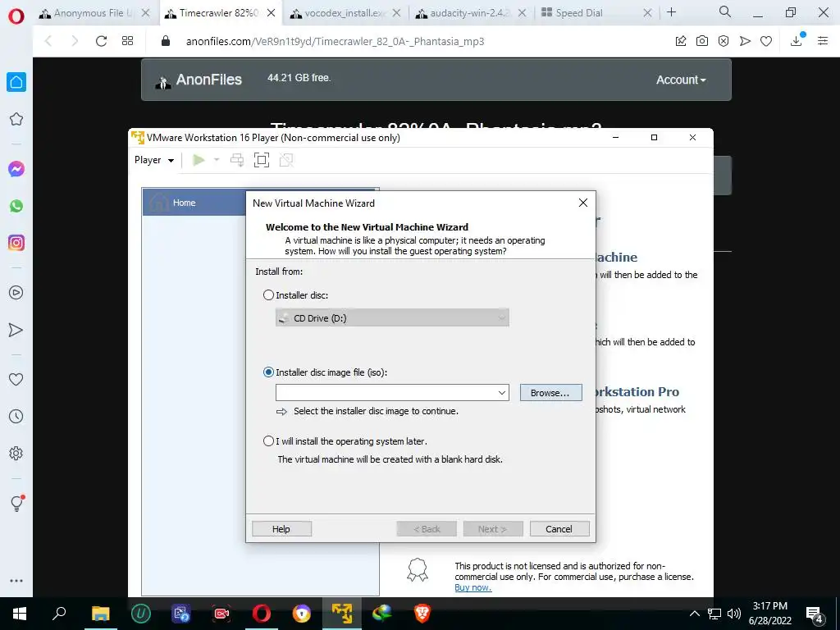Click Send Ctrl+Alt+Del toolbar icon in VMware
Image resolution: width=840 pixels, height=630 pixels.
(237, 160)
